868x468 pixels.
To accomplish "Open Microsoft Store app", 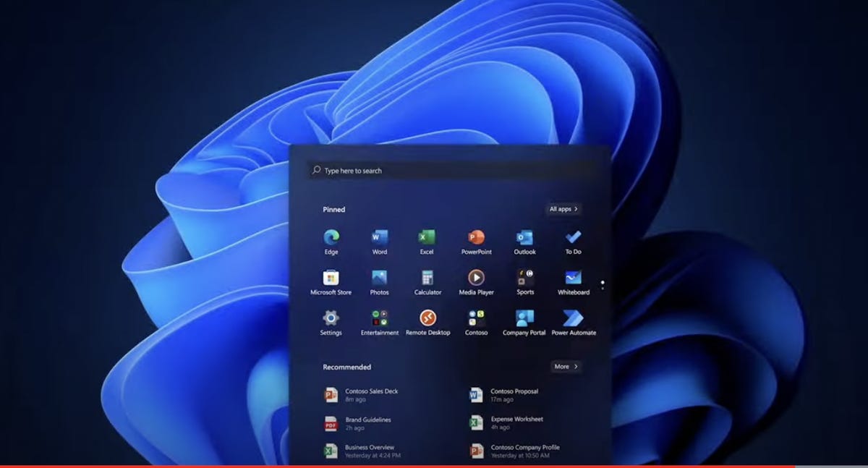I will point(331,282).
